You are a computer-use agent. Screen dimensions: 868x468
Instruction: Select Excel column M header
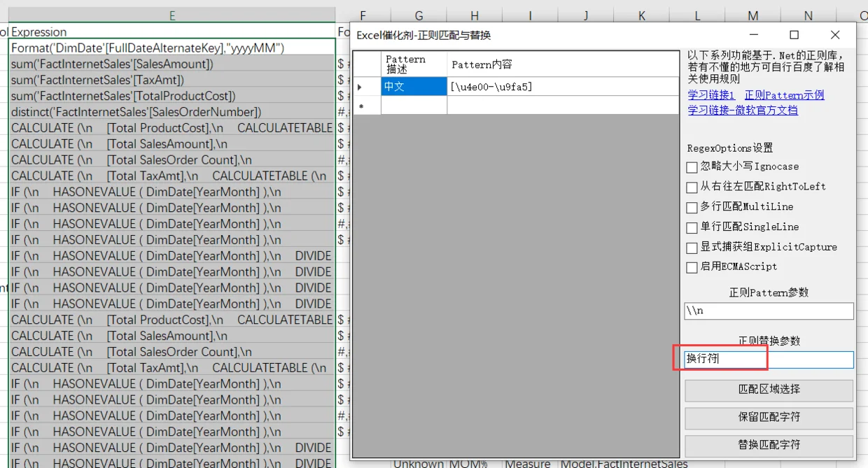pos(752,15)
